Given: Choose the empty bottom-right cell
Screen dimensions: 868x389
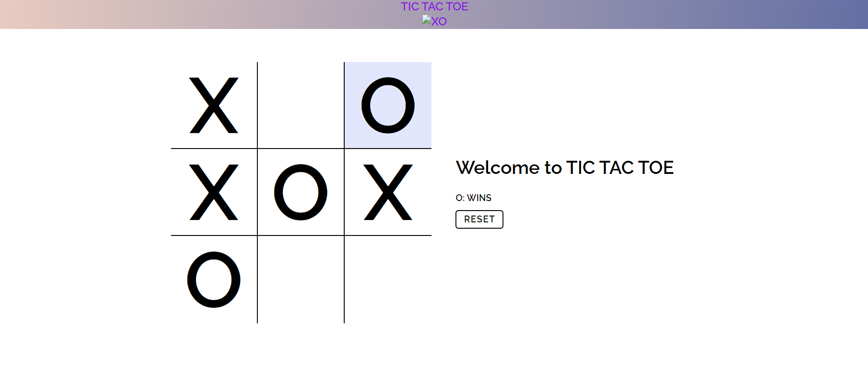Looking at the screenshot, I should coord(388,279).
